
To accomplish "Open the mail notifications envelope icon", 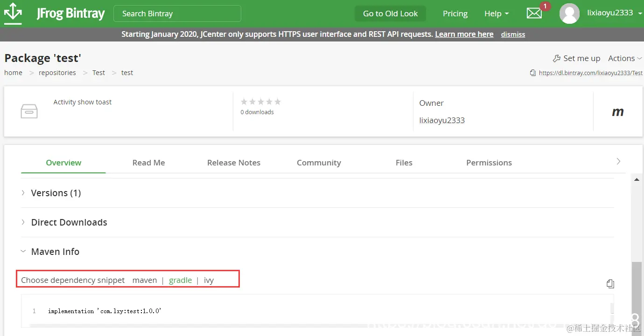I will coord(534,13).
